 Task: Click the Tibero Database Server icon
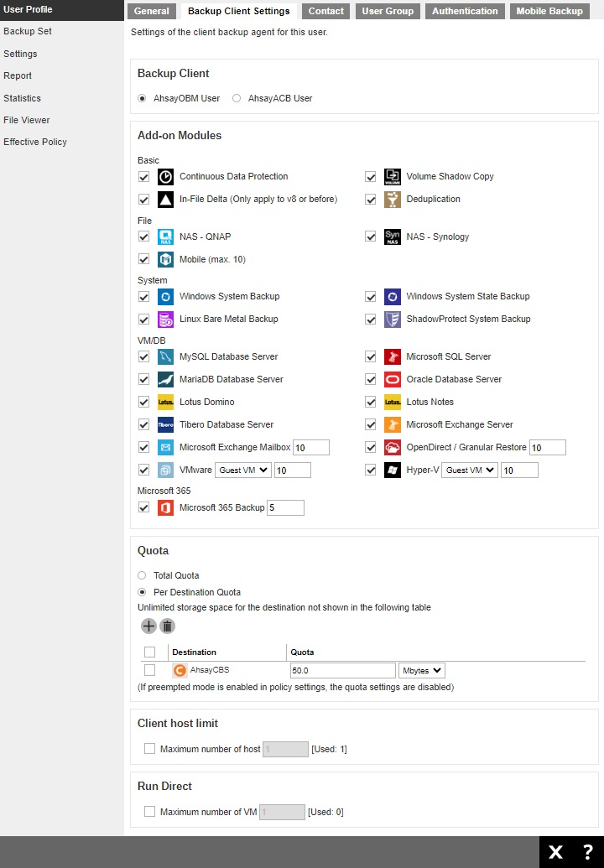(x=165, y=425)
